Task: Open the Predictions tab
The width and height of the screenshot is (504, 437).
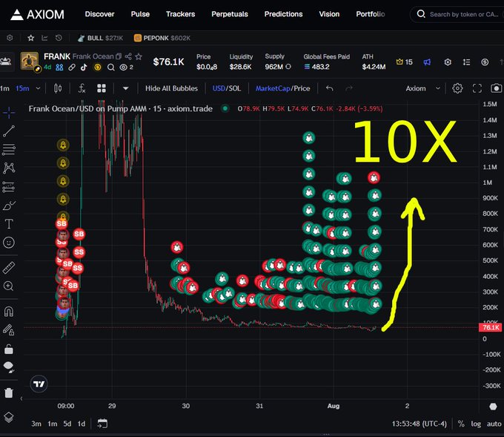Action: (283, 14)
